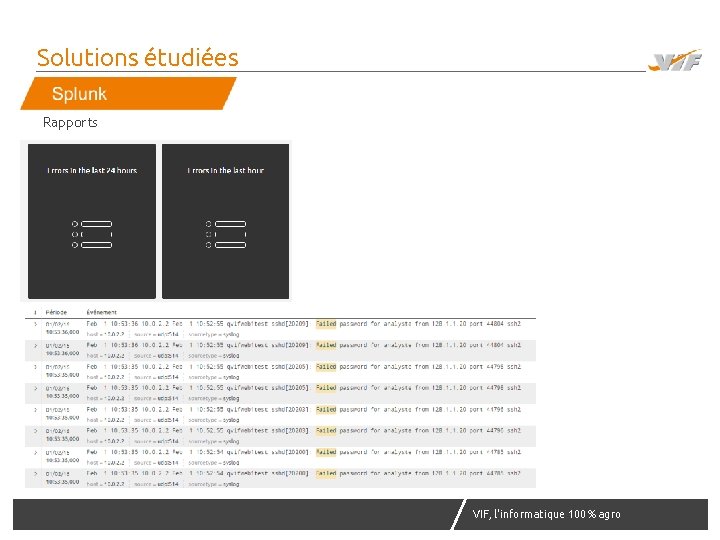Expand the gray-shaded sshd[20203] event row

(35, 431)
